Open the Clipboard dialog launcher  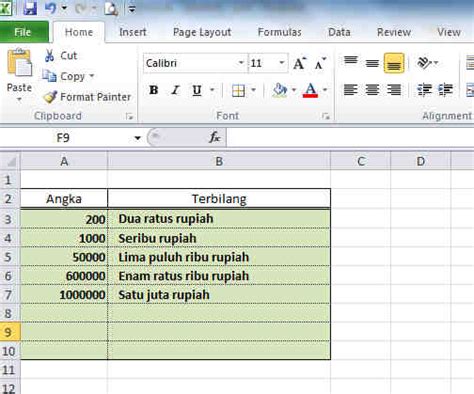click(129, 116)
